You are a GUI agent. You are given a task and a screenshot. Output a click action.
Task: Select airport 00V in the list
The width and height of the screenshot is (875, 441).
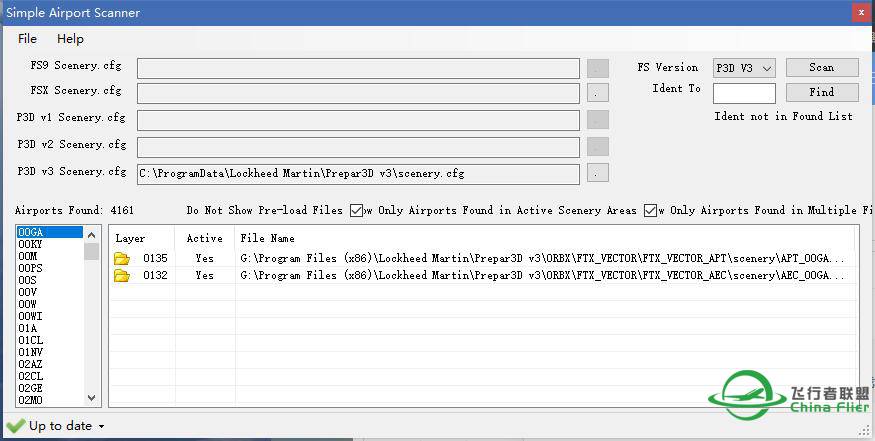(x=50, y=293)
